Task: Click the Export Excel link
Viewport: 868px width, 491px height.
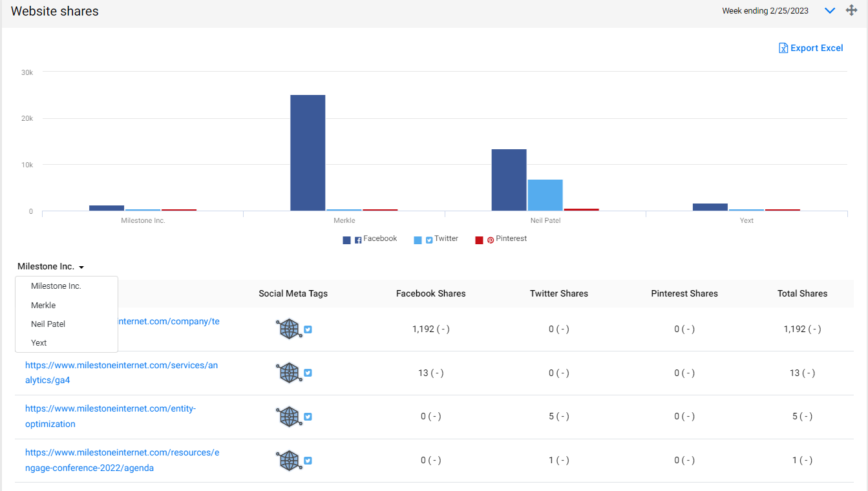Action: (810, 48)
